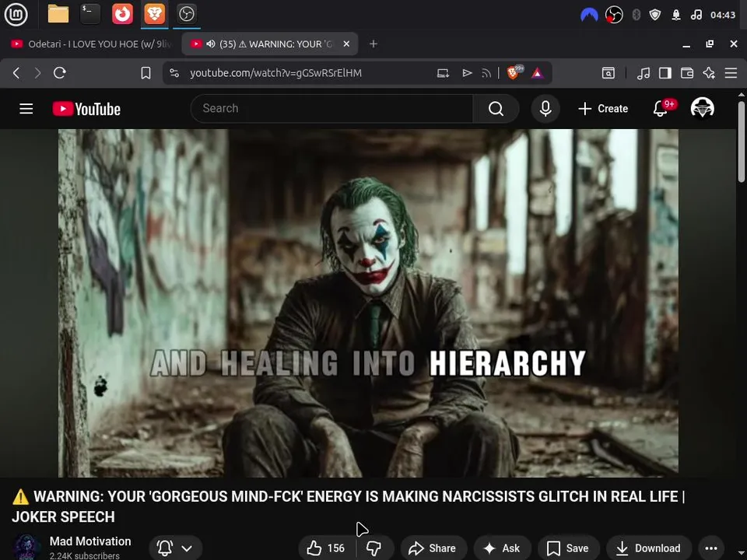Screen dimensions: 747x560
Task: Open the Mad Motivation channel name
Action: (90, 541)
